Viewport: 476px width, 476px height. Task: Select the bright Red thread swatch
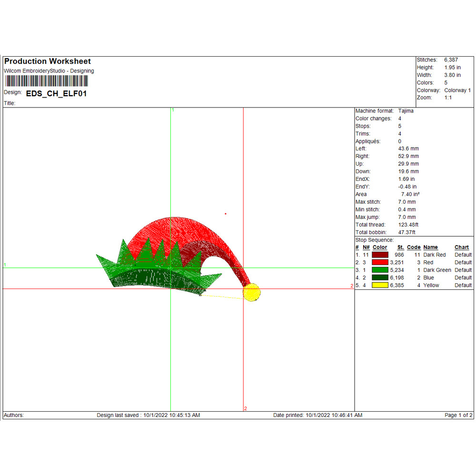coord(380,263)
